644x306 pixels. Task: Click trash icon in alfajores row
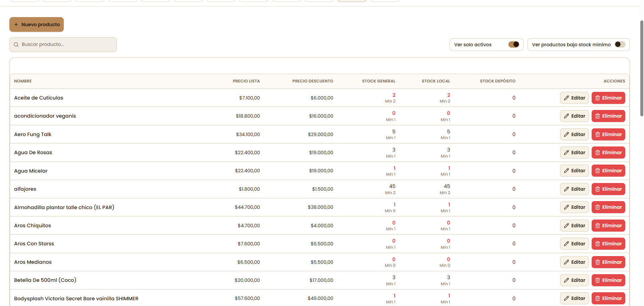point(598,189)
